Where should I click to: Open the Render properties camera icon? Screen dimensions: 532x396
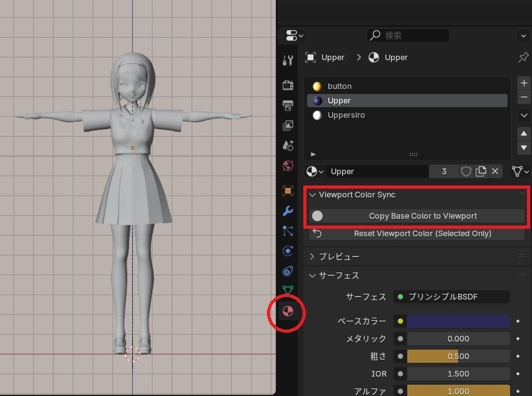(x=287, y=86)
